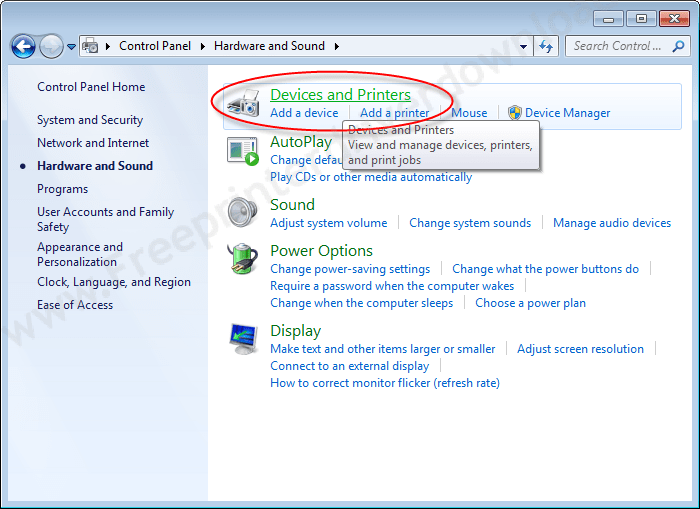
Task: Open the Sound heading
Action: 292,204
